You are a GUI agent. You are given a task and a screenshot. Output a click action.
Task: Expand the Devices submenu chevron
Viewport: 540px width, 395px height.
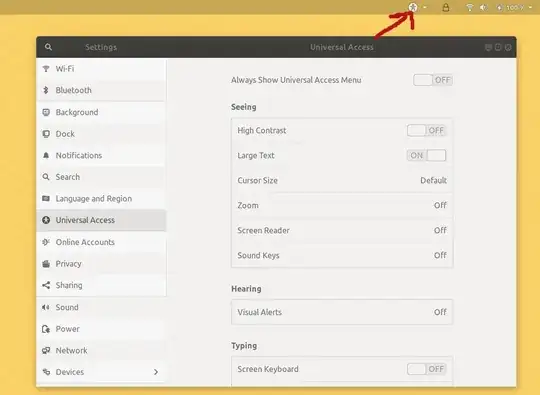pyautogui.click(x=156, y=372)
